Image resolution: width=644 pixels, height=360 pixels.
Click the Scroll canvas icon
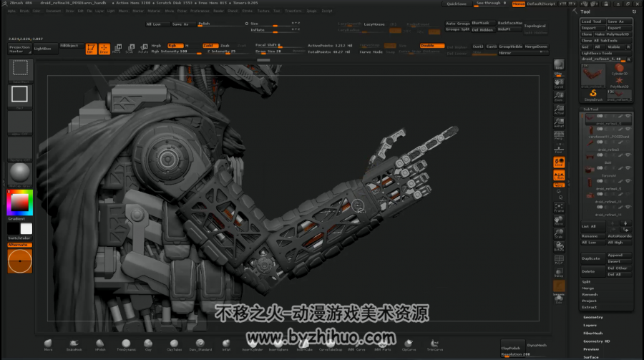[x=559, y=84]
